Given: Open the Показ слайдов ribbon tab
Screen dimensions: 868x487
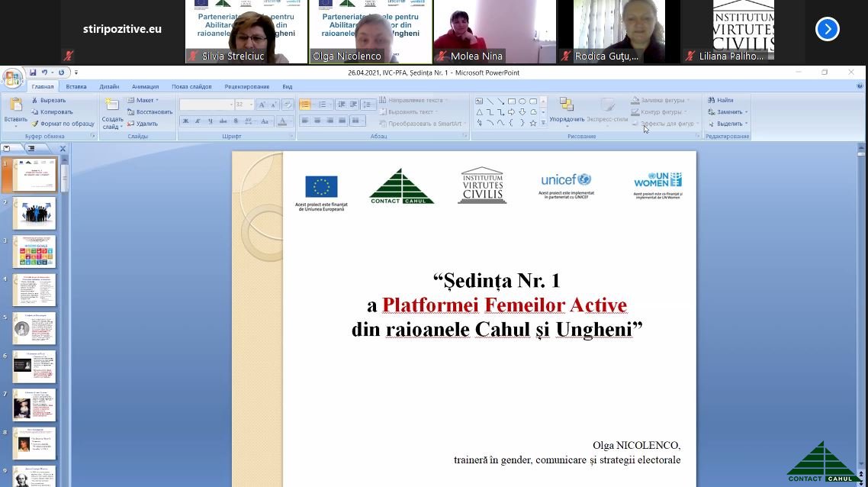Looking at the screenshot, I should point(191,87).
